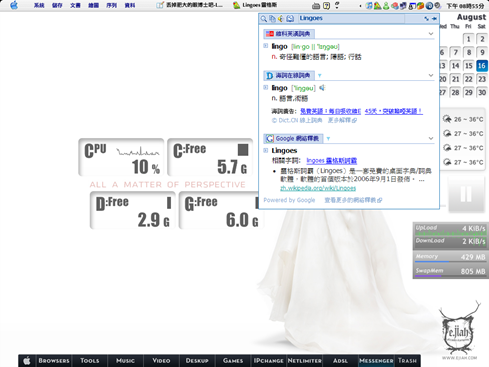Open Games in the bottom dock
This screenshot has height=367, width=489.
click(x=233, y=361)
